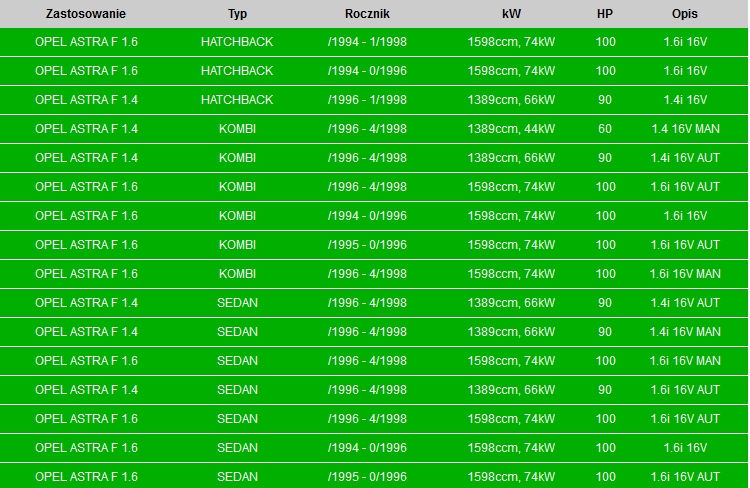Select '1.6i 16V' in the /1994 - 1/1998 row
The width and height of the screenshot is (750, 488).
pos(685,42)
